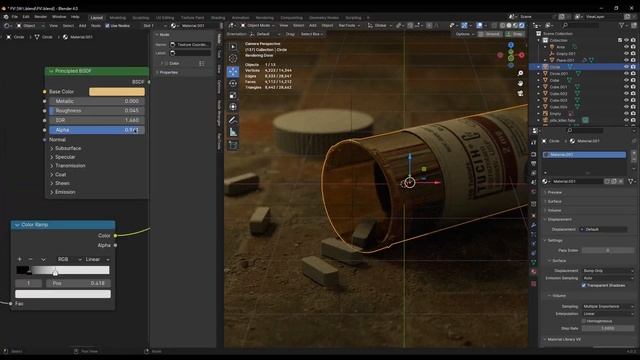Select the Scale tool in viewport toolbar
The height and width of the screenshot is (360, 640).
coord(233,95)
